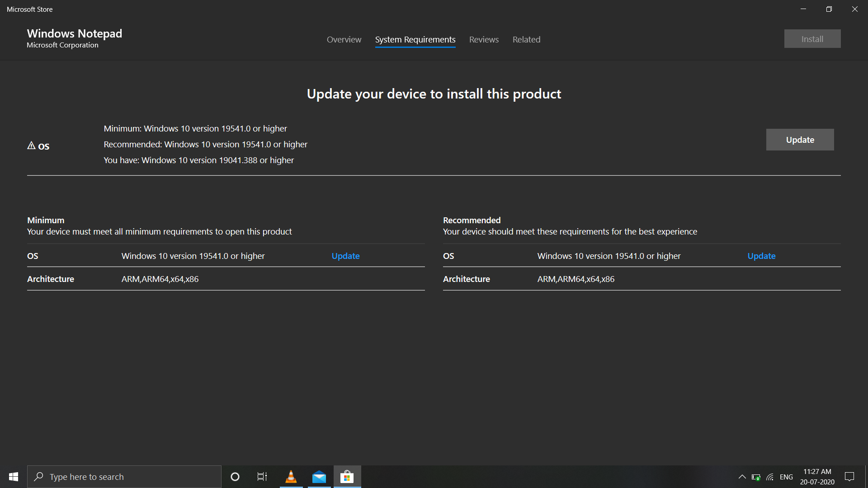
Task: Click the Cortana circle icon
Action: tap(235, 477)
